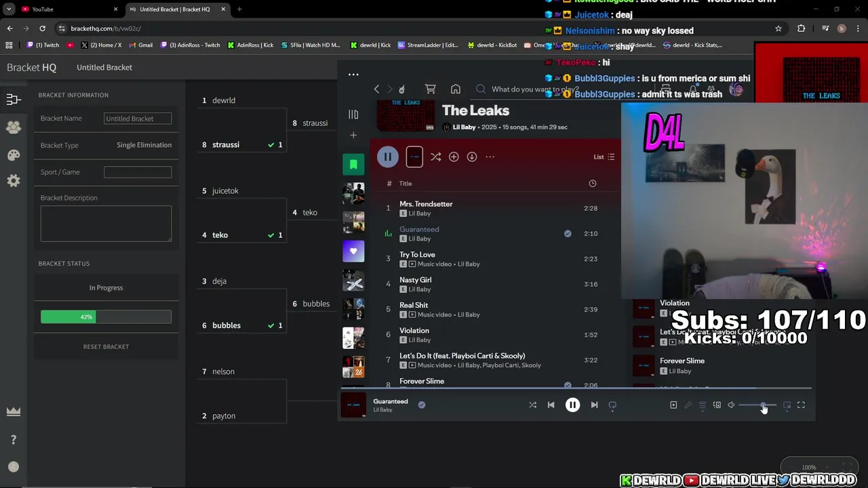Bookmark this page with star icon
The height and width of the screenshot is (488, 868).
coord(778,28)
